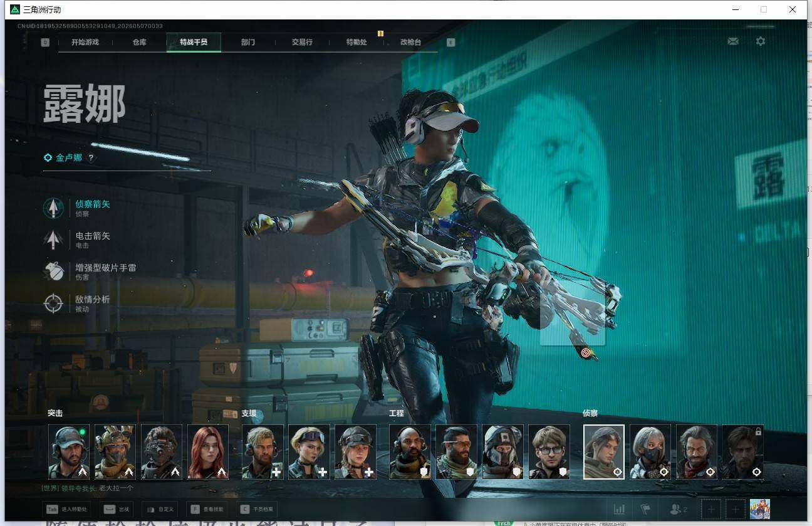The image size is (812, 526).
Task: Close the 三角洲行动 window
Action: [x=793, y=9]
